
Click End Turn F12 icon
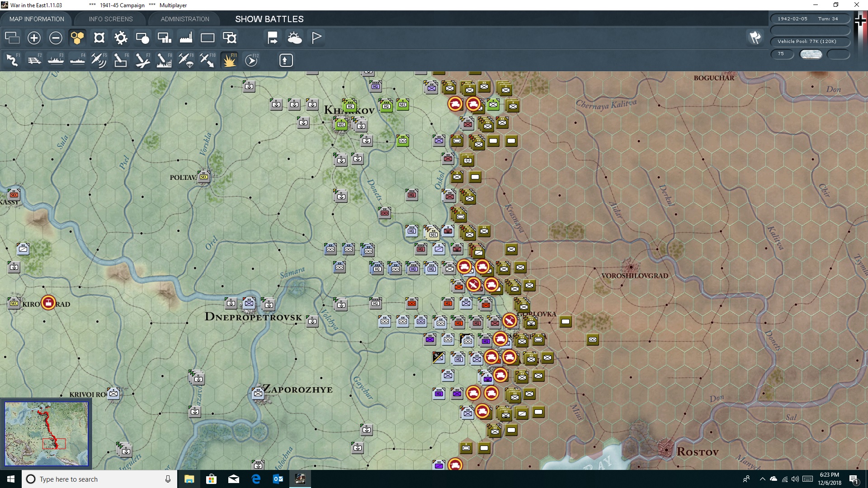click(x=251, y=60)
